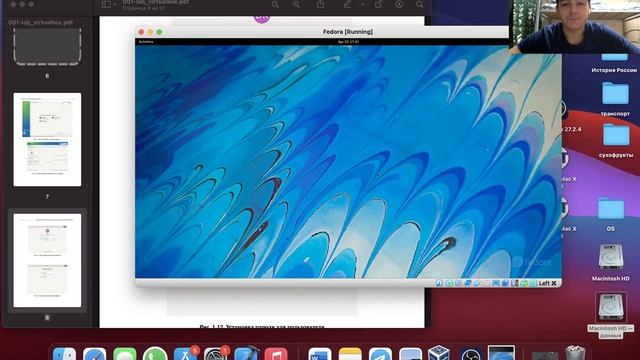Open the Trash in the Dock

(575, 353)
